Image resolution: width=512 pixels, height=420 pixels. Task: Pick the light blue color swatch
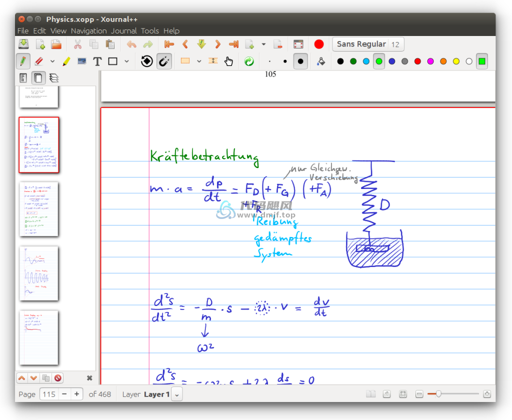pyautogui.click(x=366, y=61)
